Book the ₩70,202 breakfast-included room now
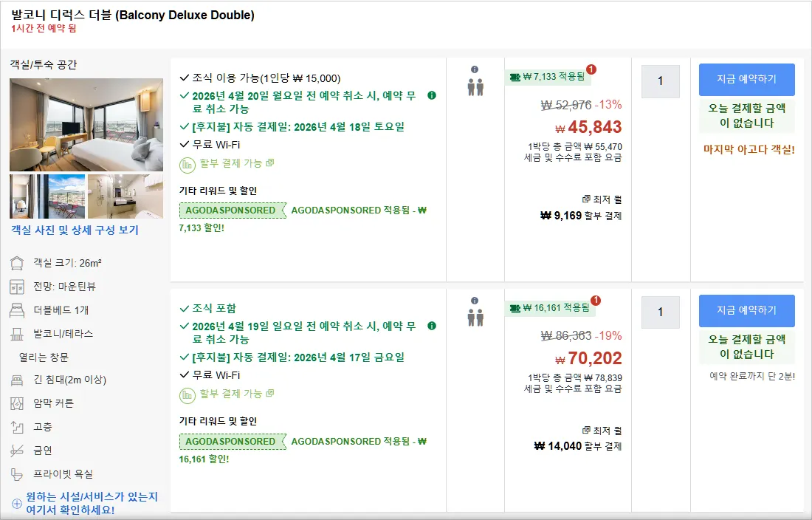812x520 pixels. pyautogui.click(x=746, y=310)
